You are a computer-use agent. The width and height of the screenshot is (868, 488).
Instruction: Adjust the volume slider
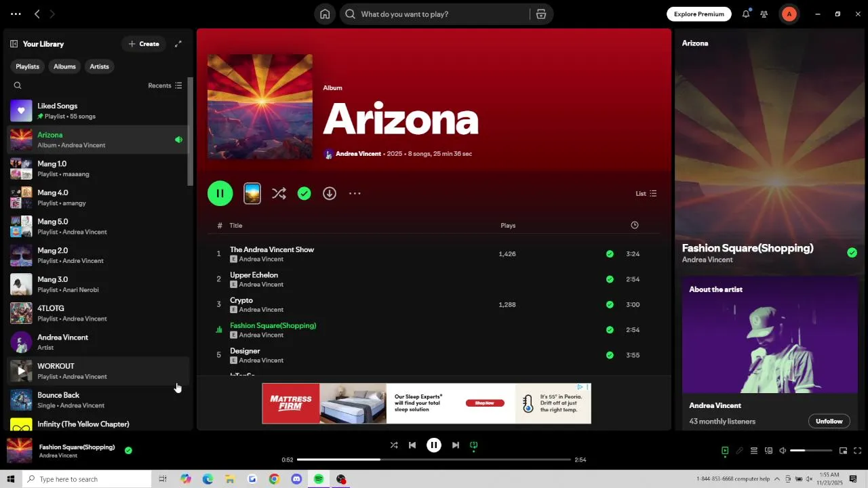point(811,451)
